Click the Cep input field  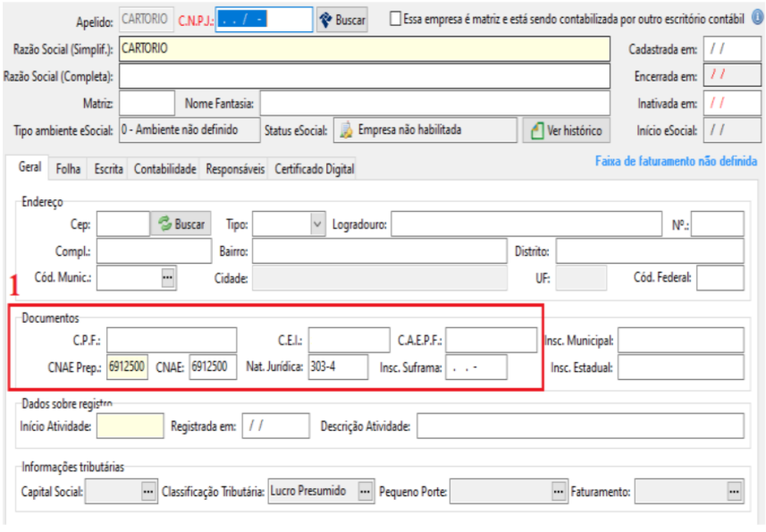(123, 224)
